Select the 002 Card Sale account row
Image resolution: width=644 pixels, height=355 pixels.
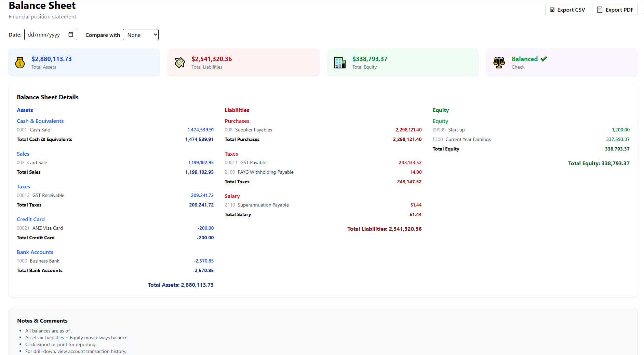[x=115, y=162]
